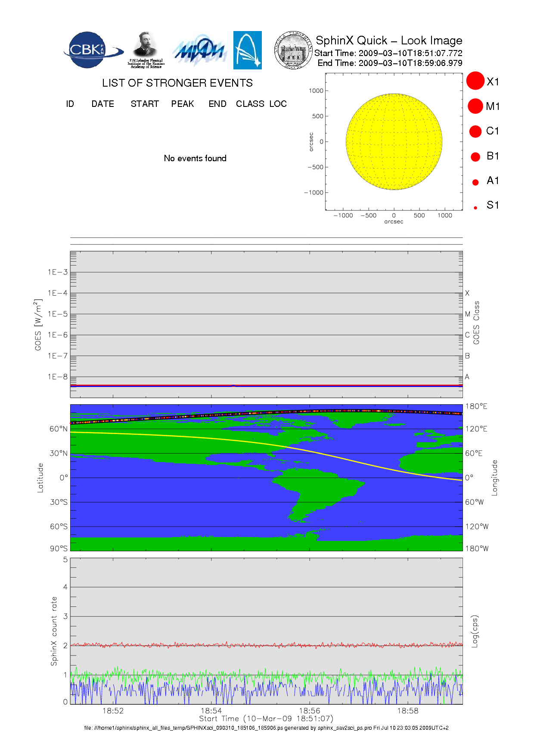This screenshot has height=756, width=534.
Task: Click the A1 red legend dot
Action: tap(475, 182)
